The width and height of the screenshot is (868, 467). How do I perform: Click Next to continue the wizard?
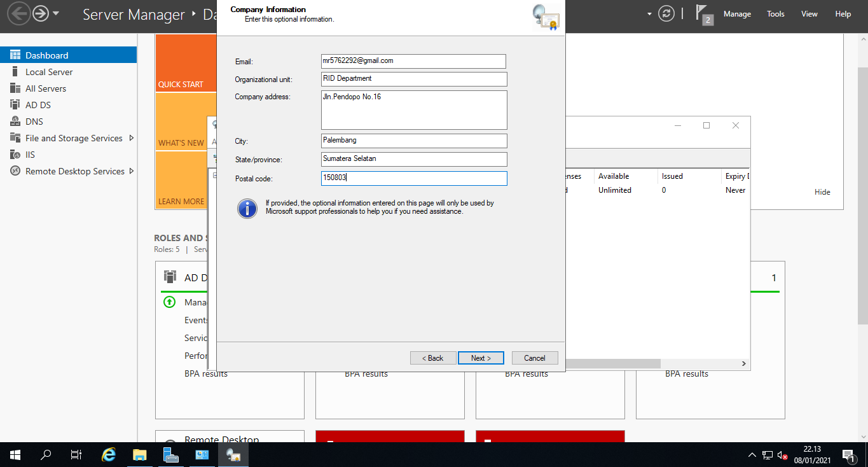pyautogui.click(x=481, y=358)
